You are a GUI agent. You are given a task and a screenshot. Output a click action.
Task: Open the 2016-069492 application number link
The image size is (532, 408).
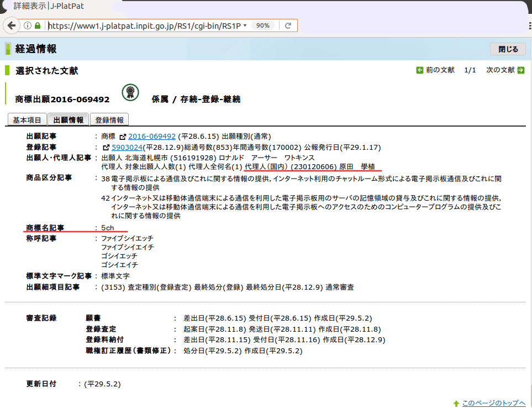click(x=152, y=136)
